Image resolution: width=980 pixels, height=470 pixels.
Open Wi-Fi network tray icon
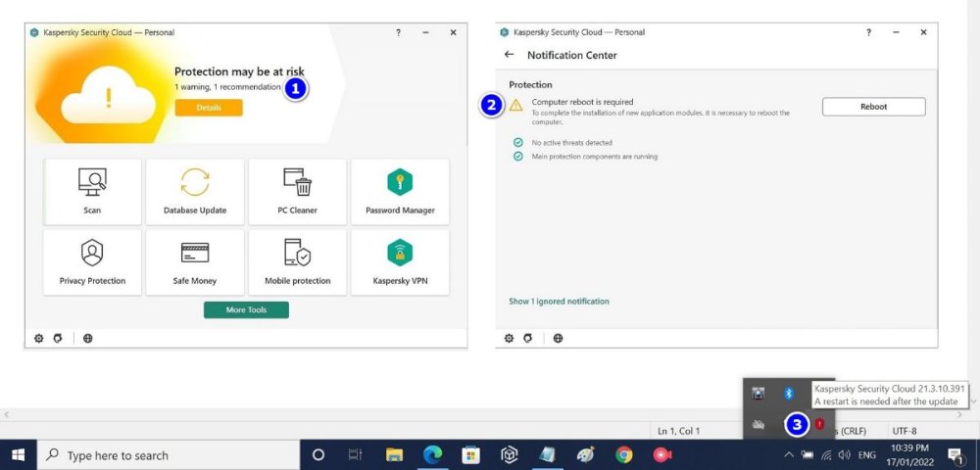tap(826, 455)
